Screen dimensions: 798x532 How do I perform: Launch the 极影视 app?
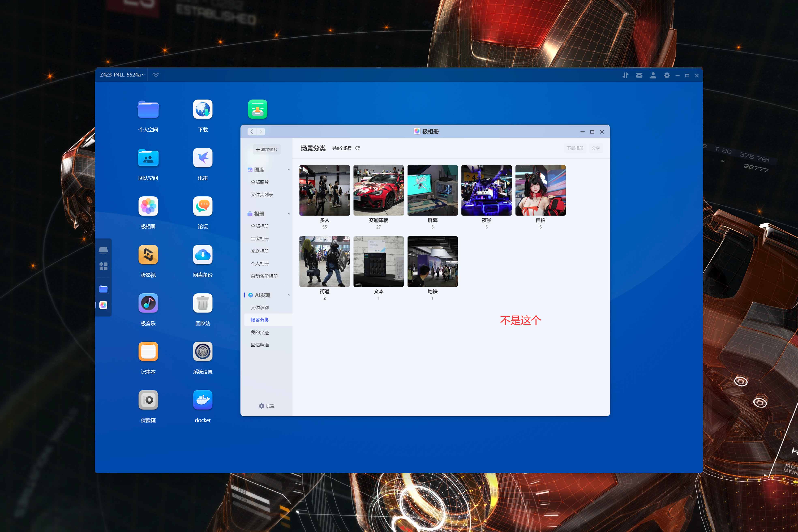point(148,254)
